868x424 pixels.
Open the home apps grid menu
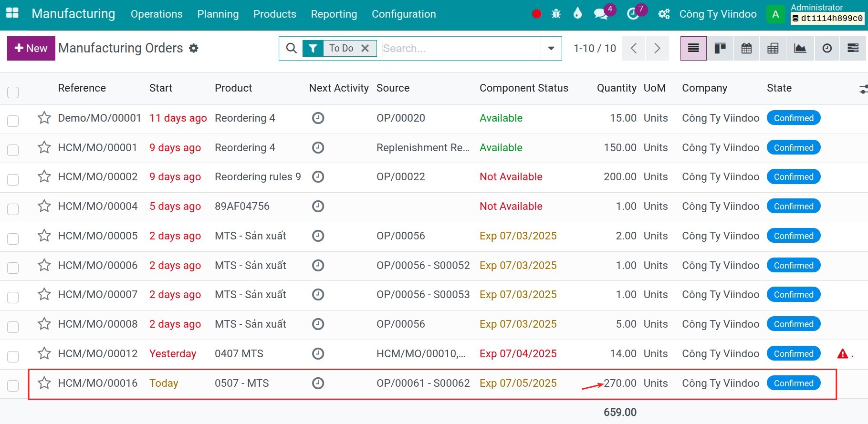tap(12, 13)
